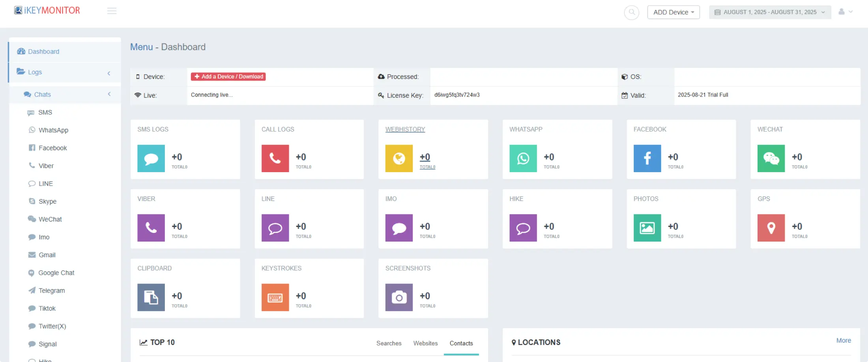Click the blue Facebook tile icon

tap(647, 158)
